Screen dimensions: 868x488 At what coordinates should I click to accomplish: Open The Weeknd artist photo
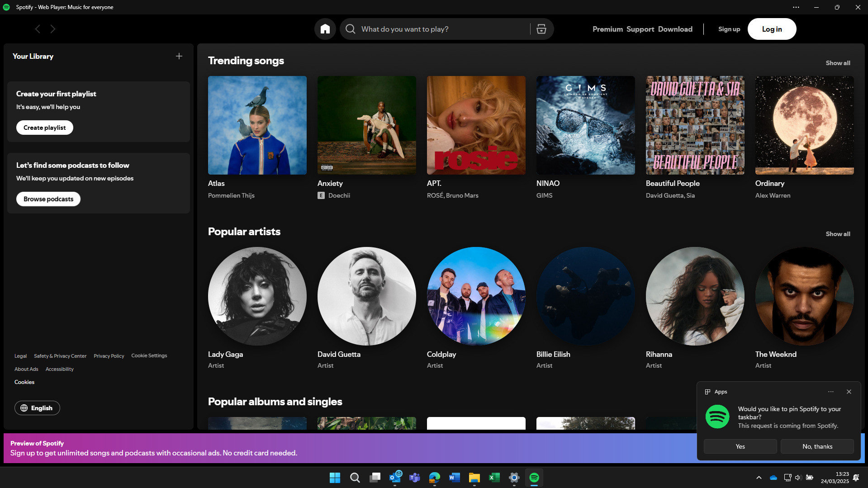pyautogui.click(x=805, y=296)
